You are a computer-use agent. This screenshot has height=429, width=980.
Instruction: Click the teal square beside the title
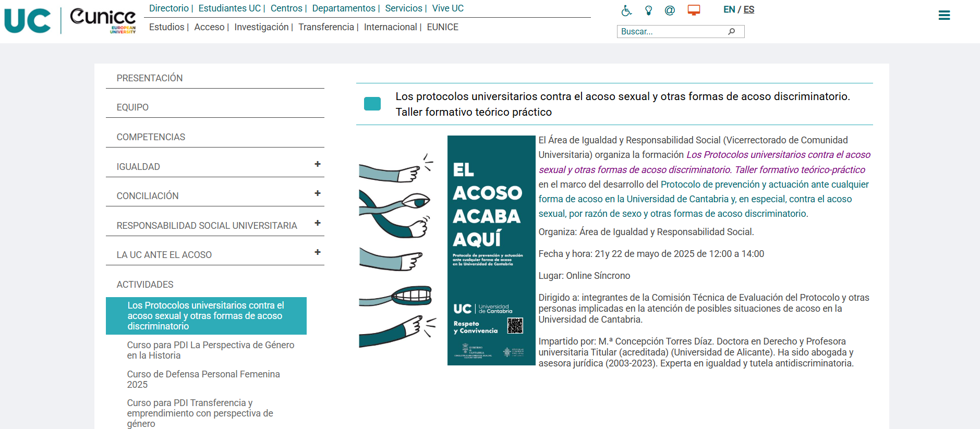click(372, 104)
